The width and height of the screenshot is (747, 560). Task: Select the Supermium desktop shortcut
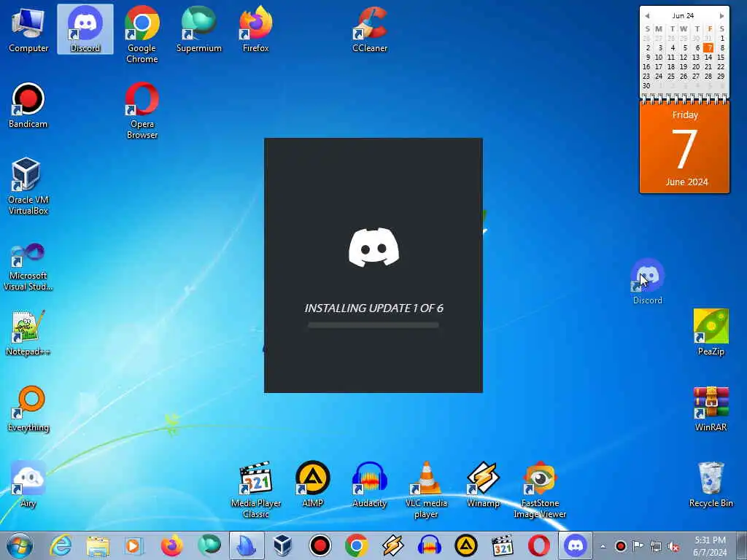tap(198, 29)
